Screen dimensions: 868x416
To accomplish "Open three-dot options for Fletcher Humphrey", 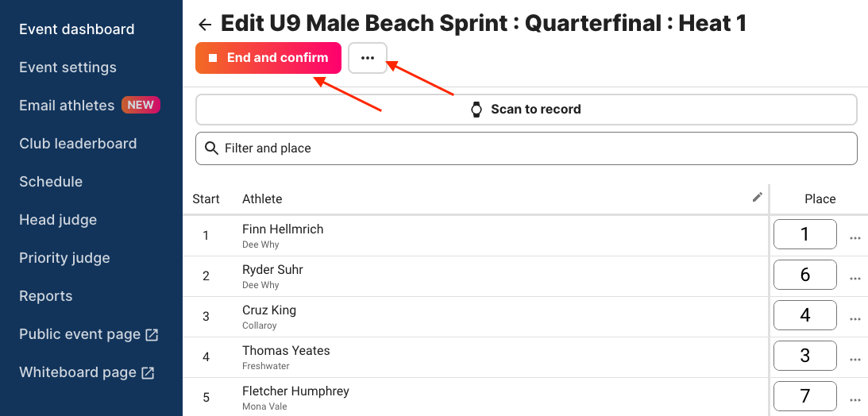I will pos(855,400).
